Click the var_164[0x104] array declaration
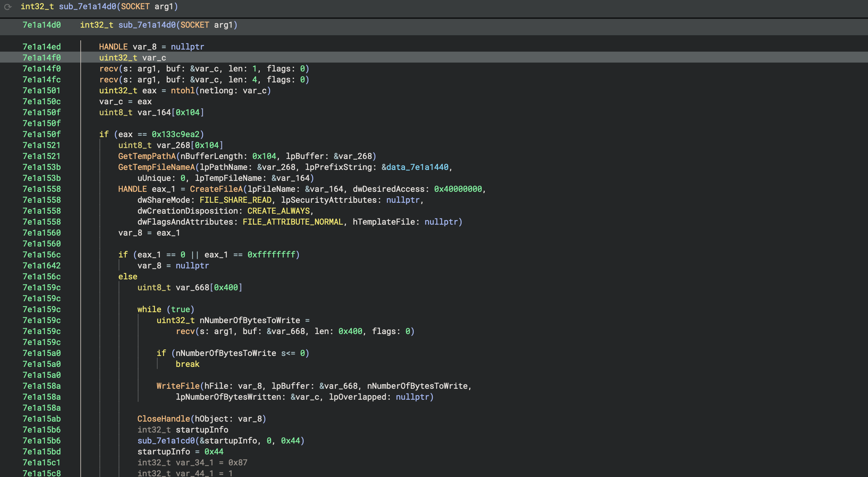This screenshot has height=477, width=868. (151, 112)
